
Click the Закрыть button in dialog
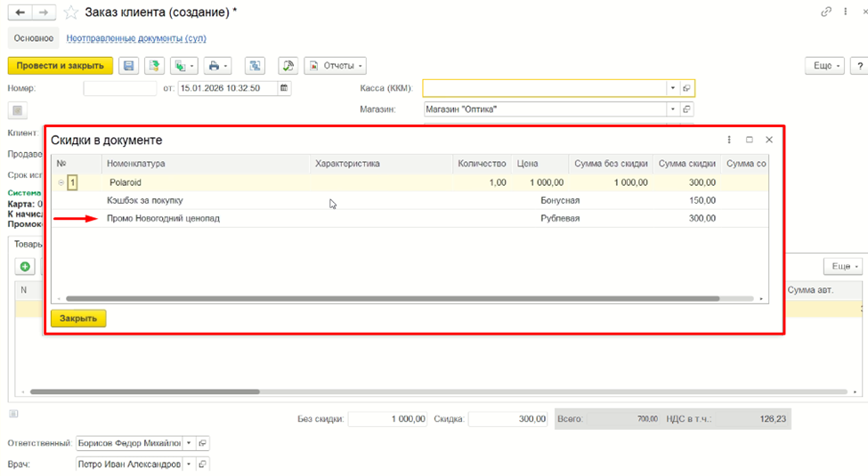78,319
